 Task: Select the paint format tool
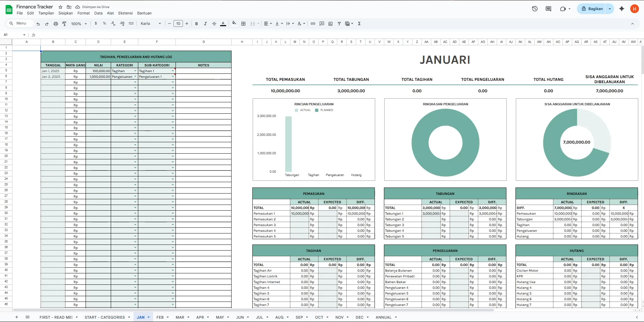(x=64, y=24)
